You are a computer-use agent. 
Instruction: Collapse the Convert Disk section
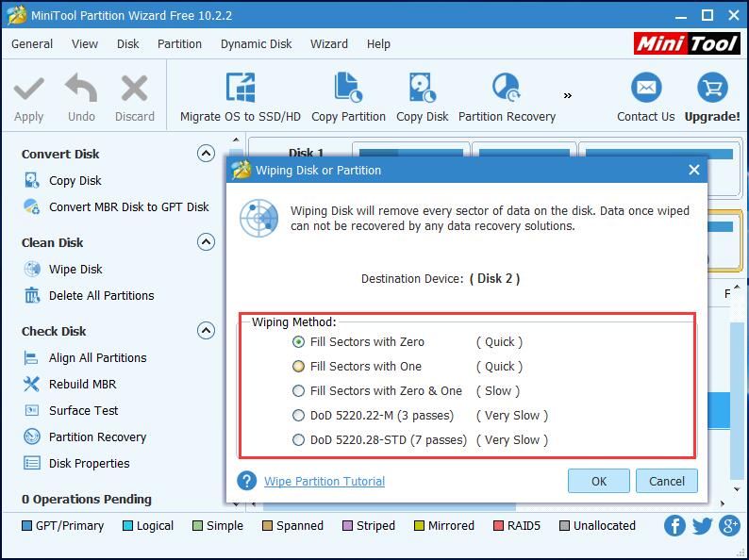click(206, 154)
